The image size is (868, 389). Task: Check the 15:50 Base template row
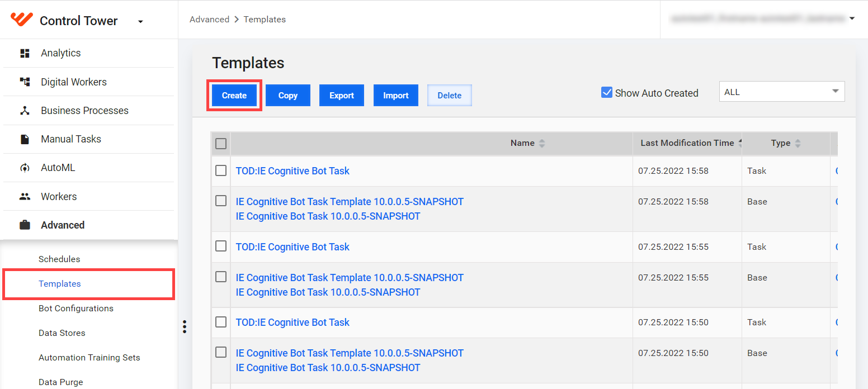[x=221, y=352]
